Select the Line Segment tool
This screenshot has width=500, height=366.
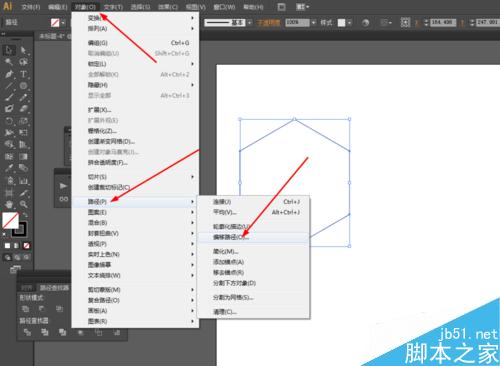point(8,86)
